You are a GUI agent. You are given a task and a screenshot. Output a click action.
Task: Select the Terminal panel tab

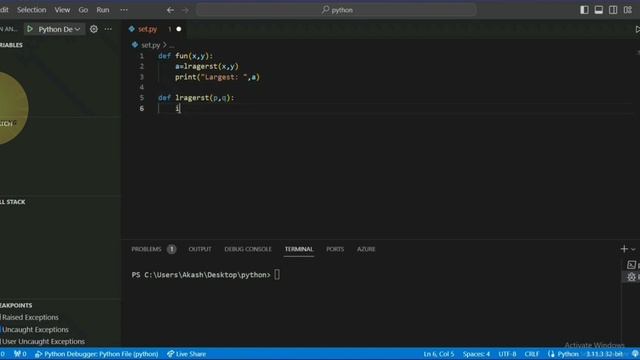[299, 249]
